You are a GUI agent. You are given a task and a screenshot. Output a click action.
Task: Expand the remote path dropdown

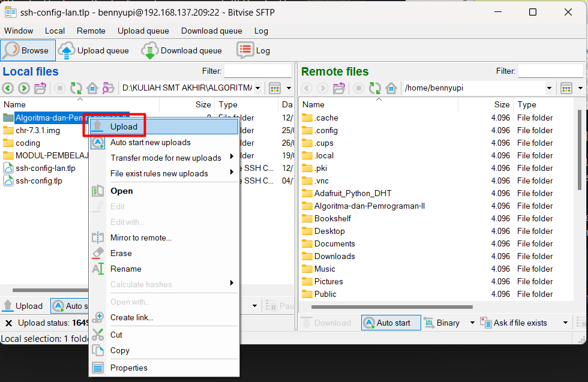(549, 89)
